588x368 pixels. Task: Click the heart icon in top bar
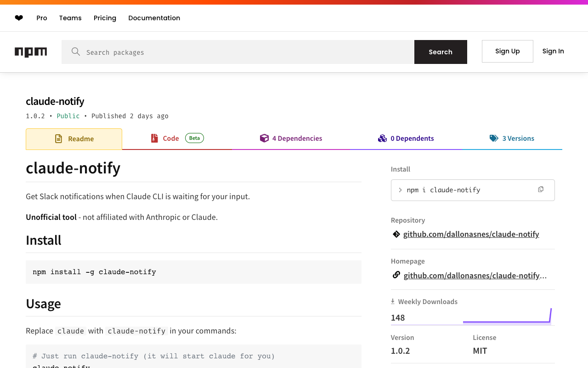coord(19,18)
